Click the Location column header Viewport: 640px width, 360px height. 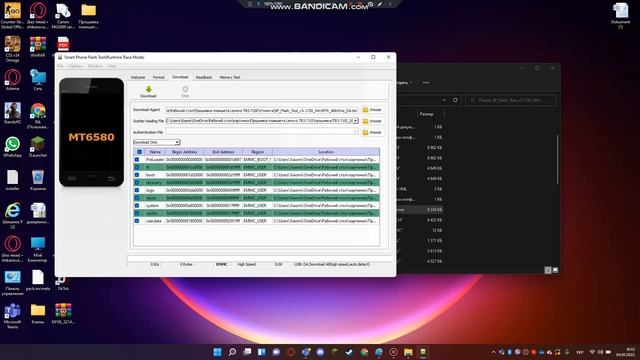click(325, 152)
